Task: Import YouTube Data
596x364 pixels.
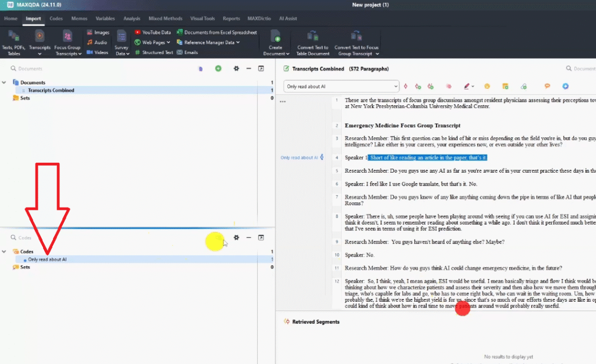Action: pos(153,33)
